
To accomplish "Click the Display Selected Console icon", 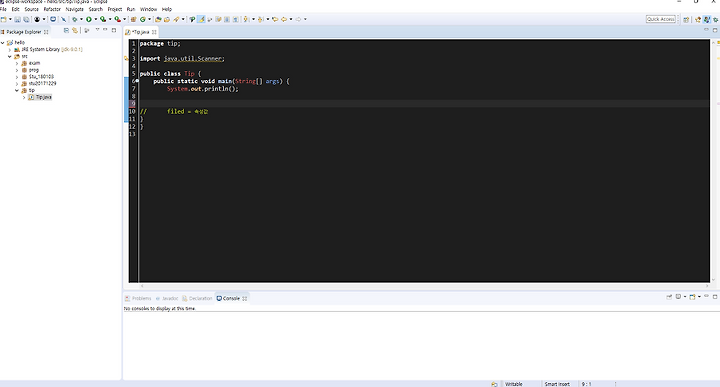I will (678, 297).
